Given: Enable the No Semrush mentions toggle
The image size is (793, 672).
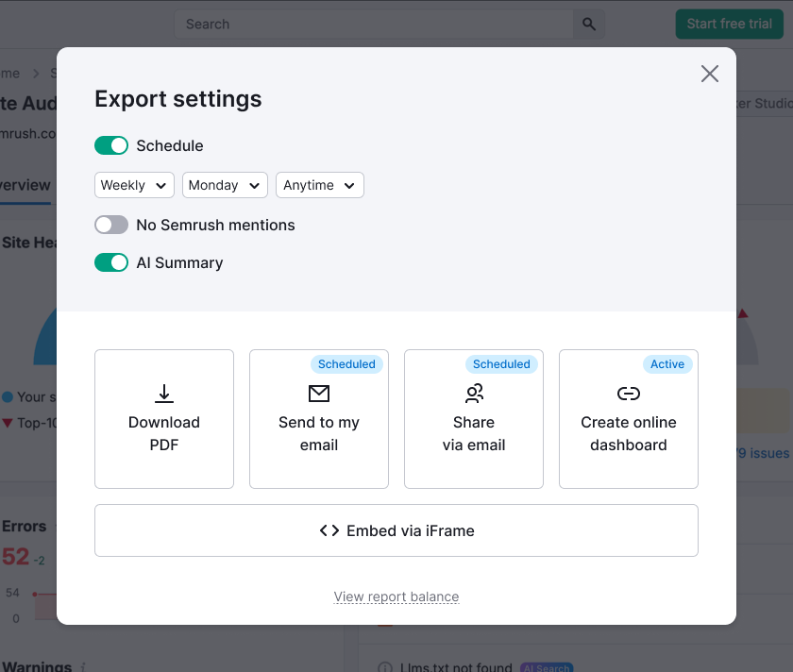Looking at the screenshot, I should (x=111, y=225).
